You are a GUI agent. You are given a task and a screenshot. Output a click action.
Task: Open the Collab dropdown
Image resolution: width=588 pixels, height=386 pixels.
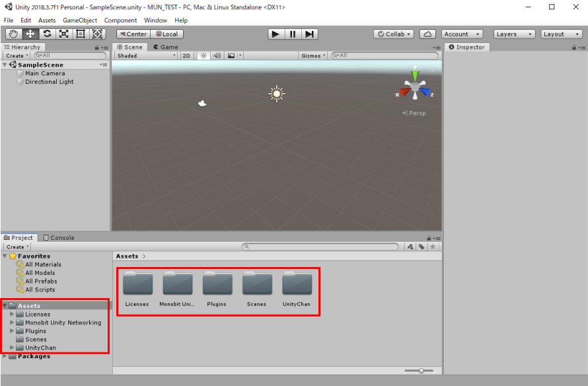[394, 34]
